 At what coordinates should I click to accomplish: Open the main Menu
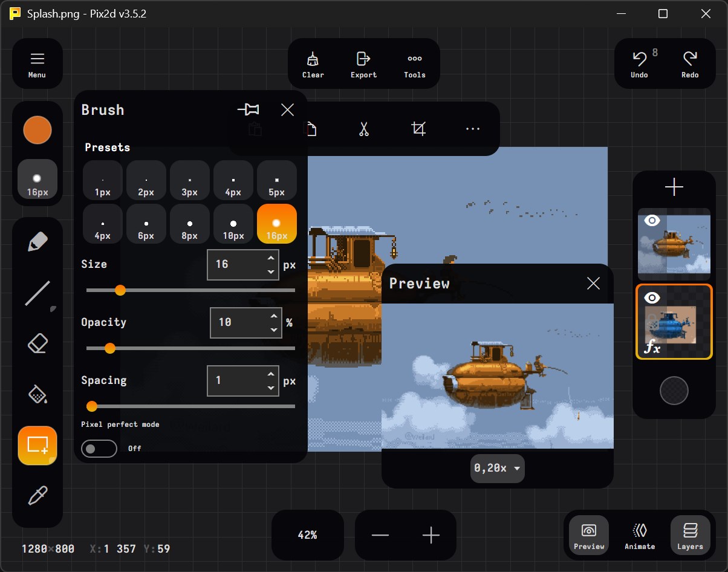[37, 65]
